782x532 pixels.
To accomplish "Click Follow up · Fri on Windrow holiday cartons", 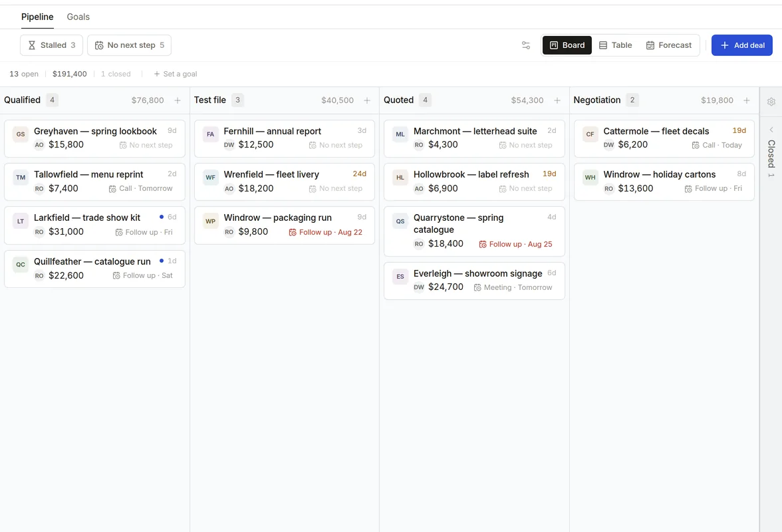I will (713, 188).
